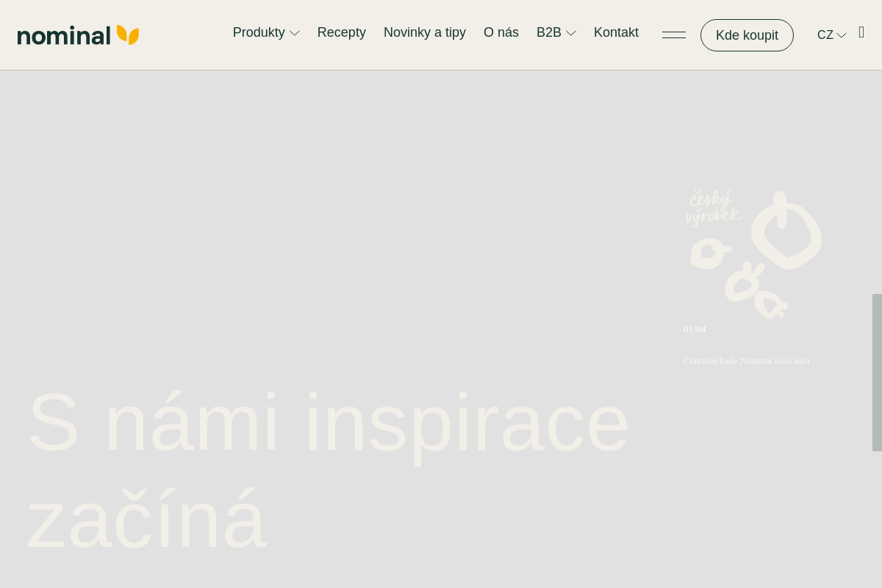
Task: Expand the Produkty chevron arrow
Action: pos(295,33)
